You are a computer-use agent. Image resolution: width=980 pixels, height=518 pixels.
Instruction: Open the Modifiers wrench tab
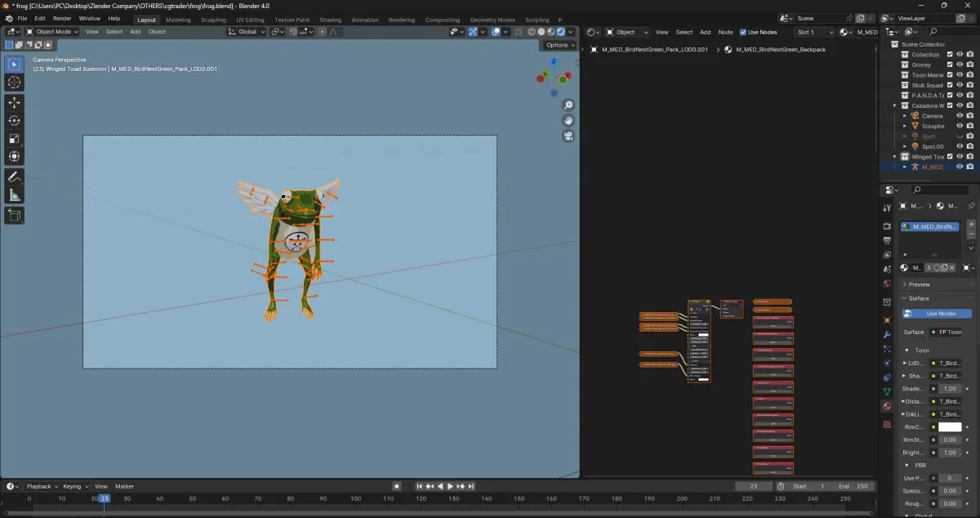pos(887,335)
